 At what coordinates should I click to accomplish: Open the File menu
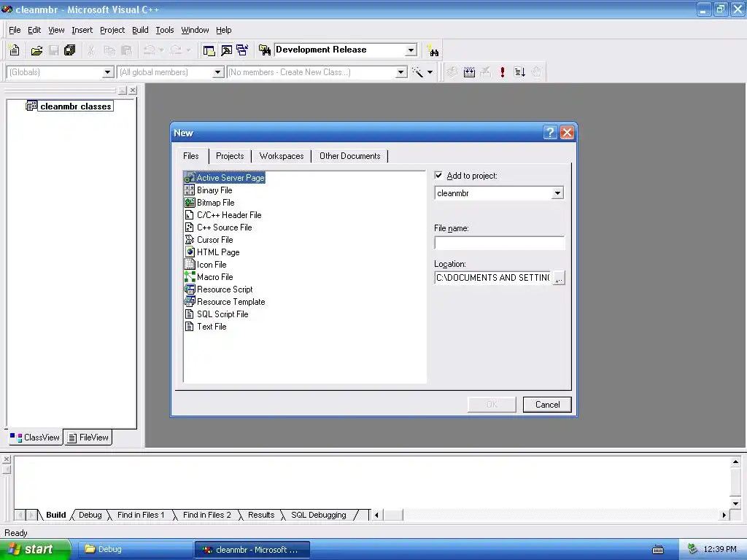click(15, 30)
